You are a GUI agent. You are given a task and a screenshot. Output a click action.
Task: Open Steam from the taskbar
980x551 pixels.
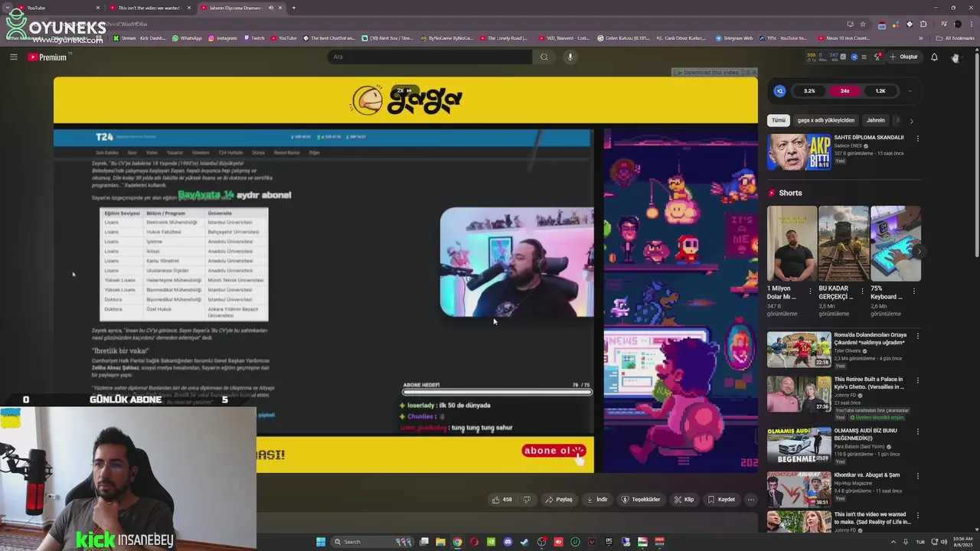coord(524,542)
